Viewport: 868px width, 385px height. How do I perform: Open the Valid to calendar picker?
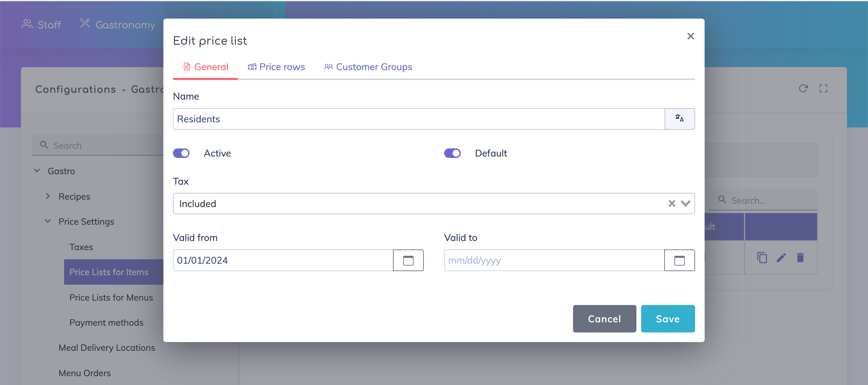point(679,260)
